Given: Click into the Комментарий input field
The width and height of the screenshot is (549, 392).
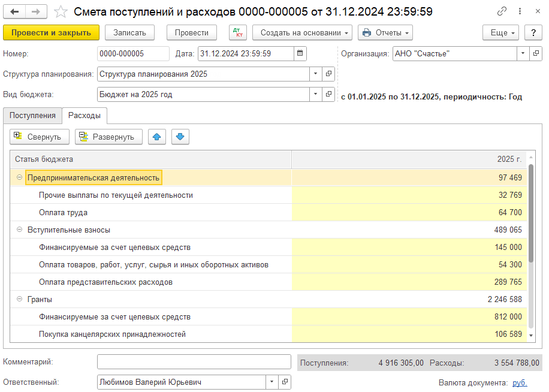Looking at the screenshot, I should [194, 362].
